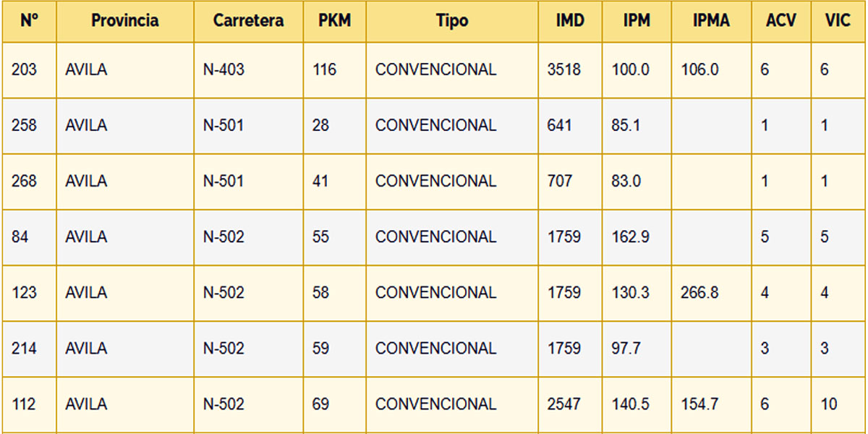
Task: Click the IPM value 83.0
Action: (x=626, y=182)
